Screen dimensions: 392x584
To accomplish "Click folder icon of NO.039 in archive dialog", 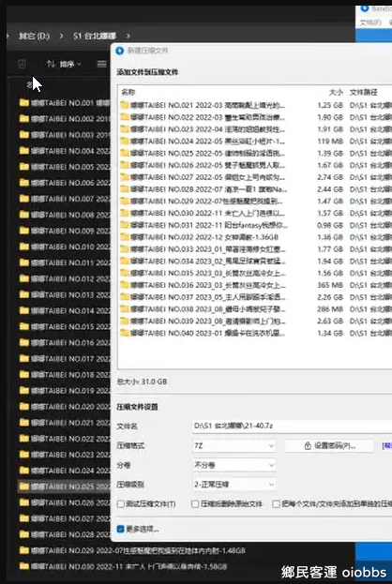I will [125, 321].
